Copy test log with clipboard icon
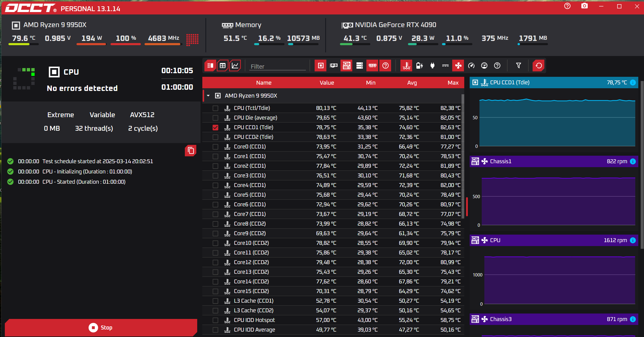Image resolution: width=644 pixels, height=337 pixels. pyautogui.click(x=191, y=150)
